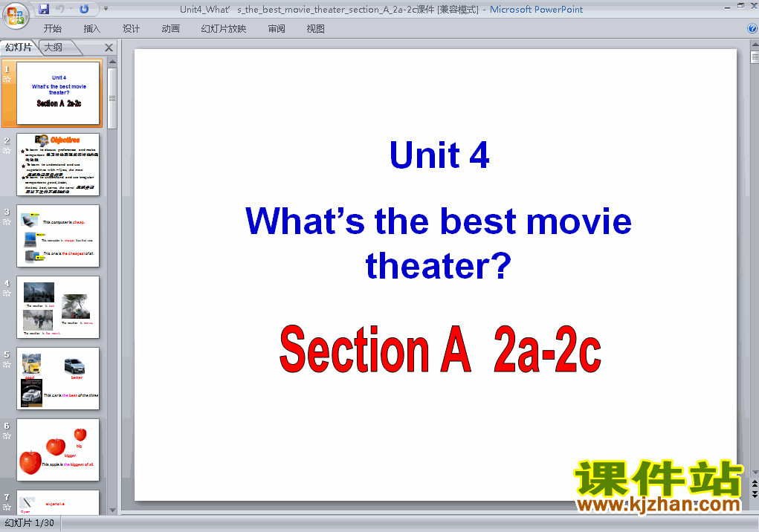Click the Section A 2a-2c text

pyautogui.click(x=441, y=348)
